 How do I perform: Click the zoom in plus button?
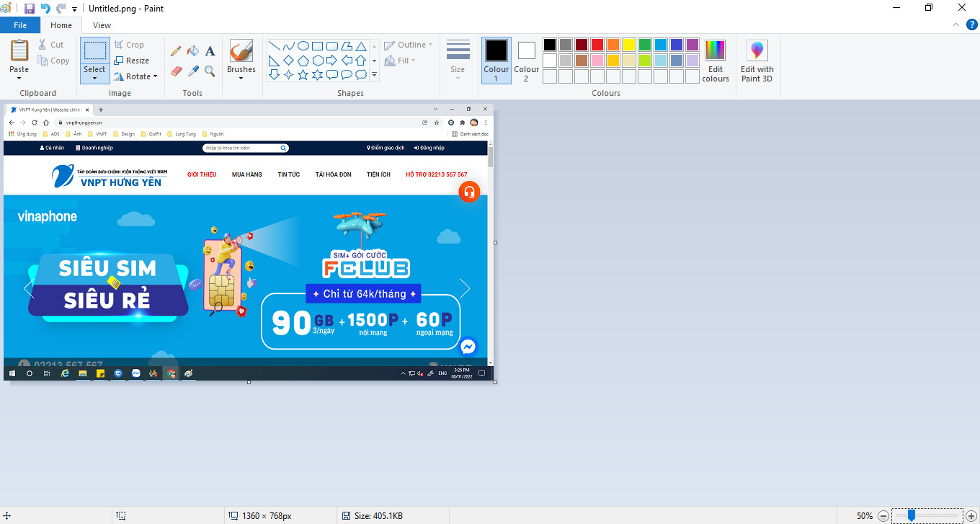pyautogui.click(x=971, y=515)
